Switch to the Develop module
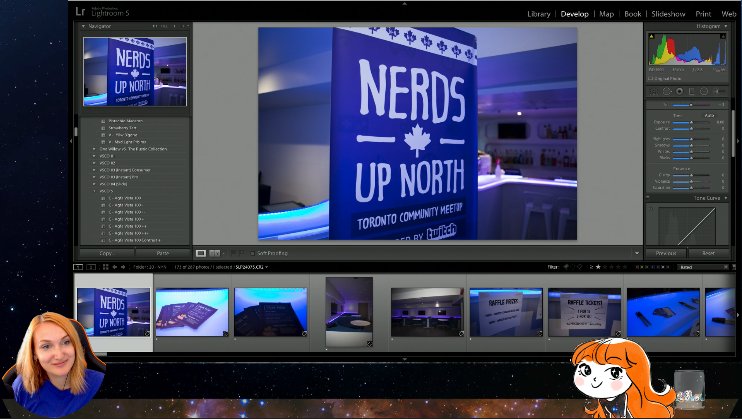The width and height of the screenshot is (742, 419). (574, 14)
